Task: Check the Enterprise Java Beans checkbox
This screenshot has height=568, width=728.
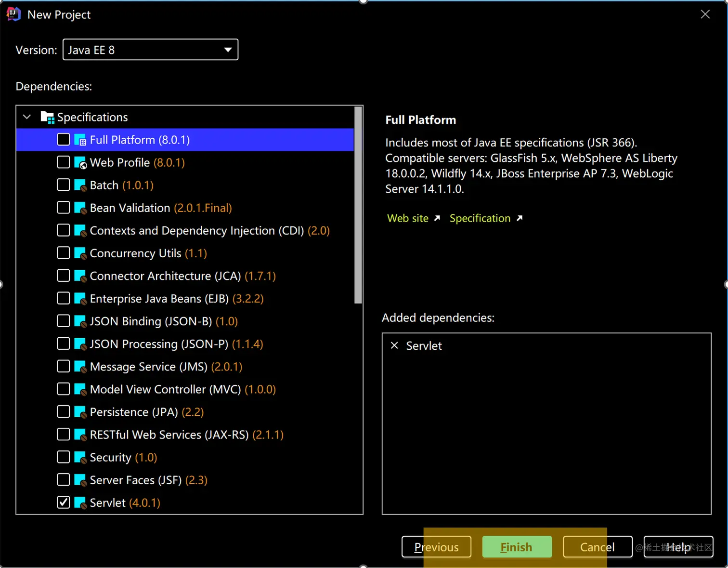Action: click(x=64, y=298)
